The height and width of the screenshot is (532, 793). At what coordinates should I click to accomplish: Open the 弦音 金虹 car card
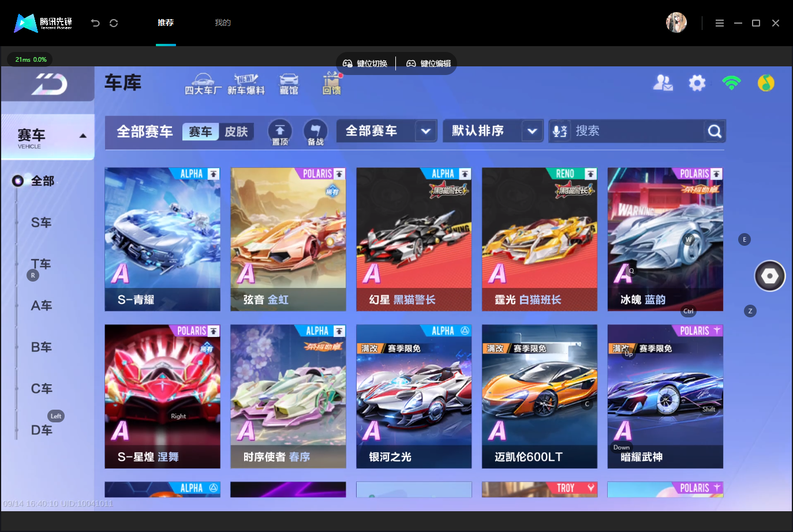click(x=288, y=239)
